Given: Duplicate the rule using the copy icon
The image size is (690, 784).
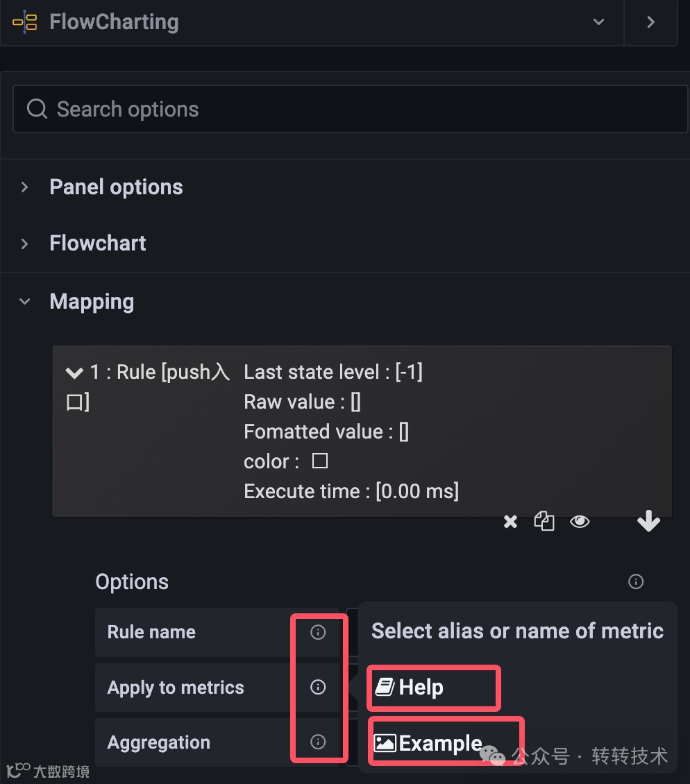Looking at the screenshot, I should (544, 522).
